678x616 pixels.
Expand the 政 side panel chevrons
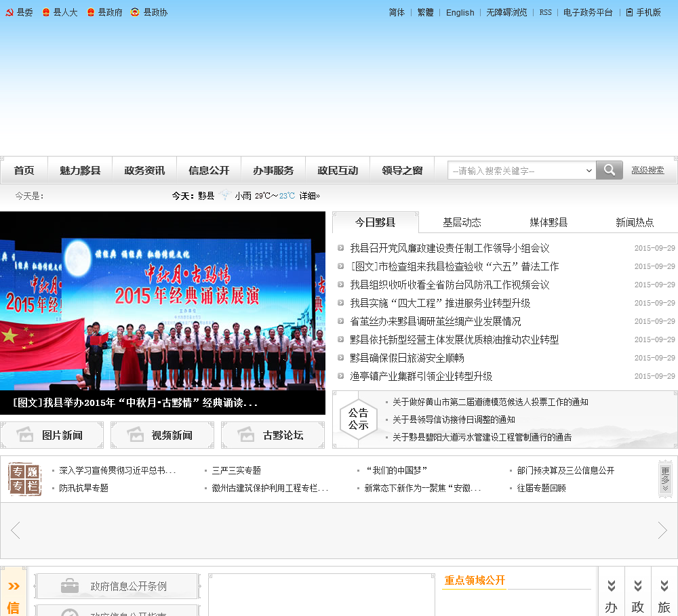tap(638, 586)
